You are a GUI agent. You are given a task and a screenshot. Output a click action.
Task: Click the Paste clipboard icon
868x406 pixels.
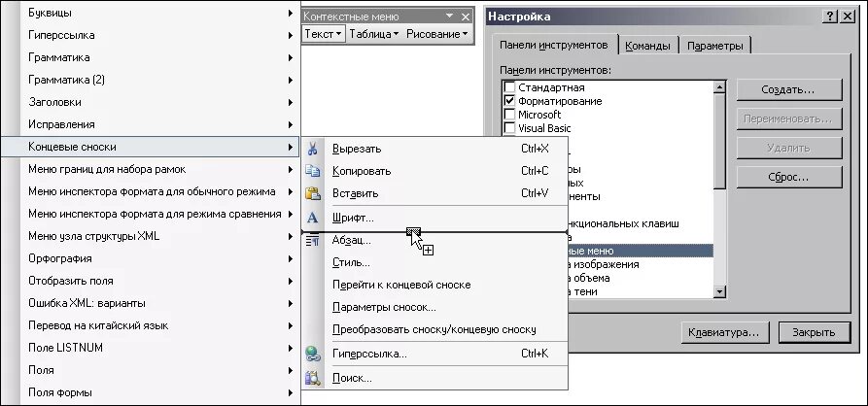313,193
